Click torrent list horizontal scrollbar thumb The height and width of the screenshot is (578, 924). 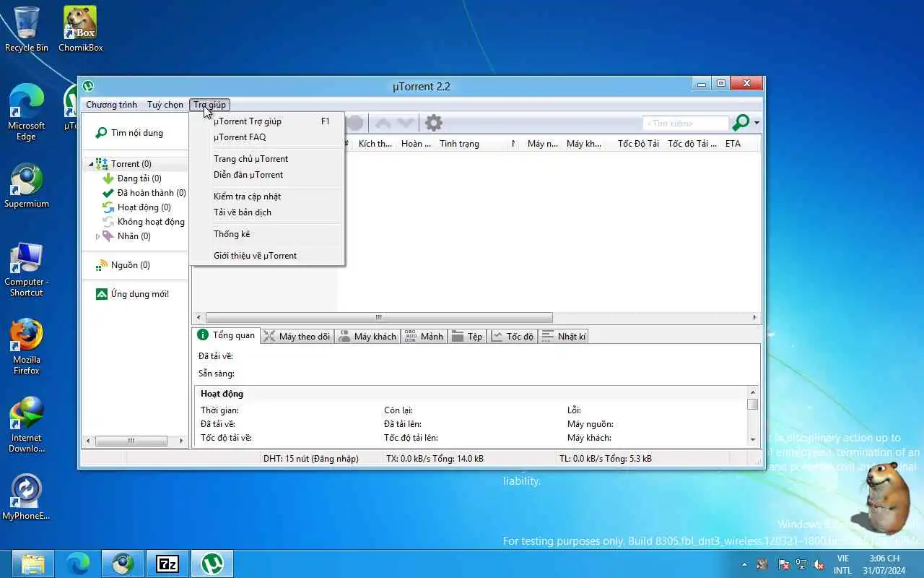(379, 317)
